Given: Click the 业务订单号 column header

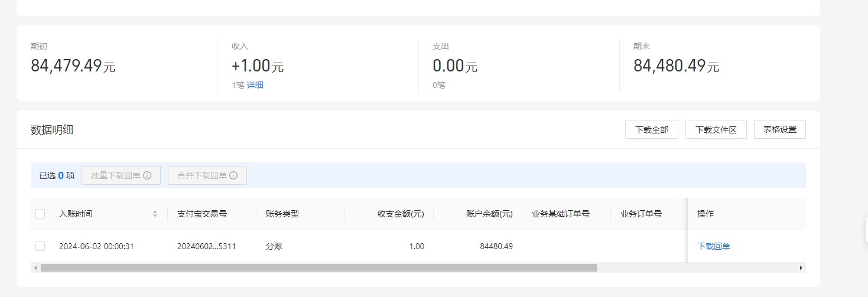Looking at the screenshot, I should coord(641,214).
